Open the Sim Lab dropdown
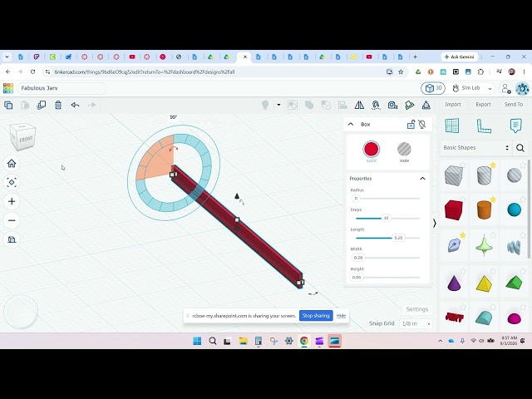The image size is (532, 399). coord(472,89)
